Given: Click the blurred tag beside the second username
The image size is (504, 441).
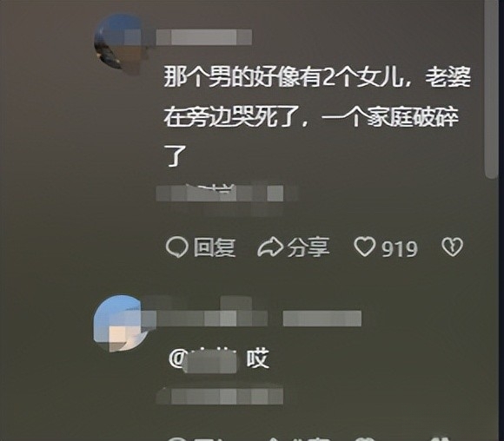Looking at the screenshot, I should (x=322, y=319).
